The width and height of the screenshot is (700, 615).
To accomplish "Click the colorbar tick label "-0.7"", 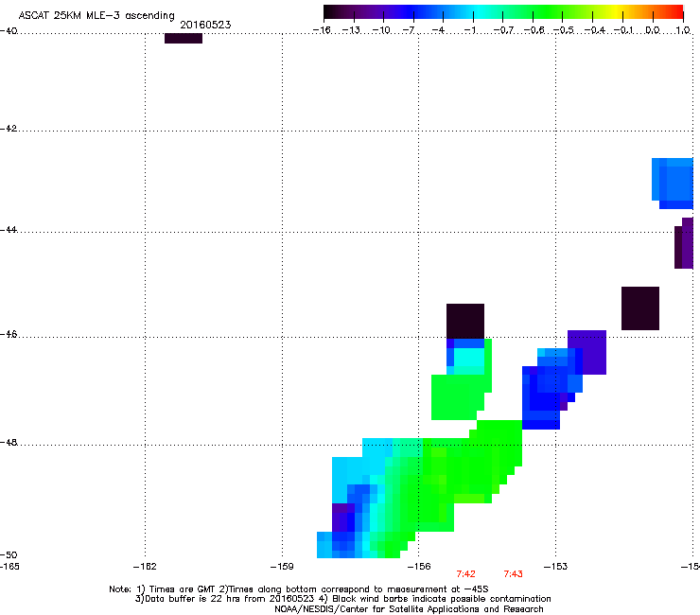I will [x=503, y=30].
